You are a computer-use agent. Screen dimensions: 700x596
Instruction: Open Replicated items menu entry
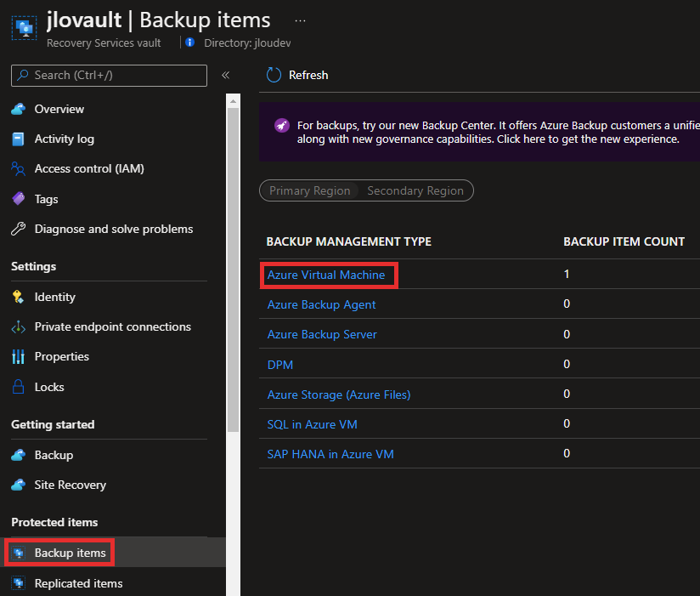(x=78, y=583)
